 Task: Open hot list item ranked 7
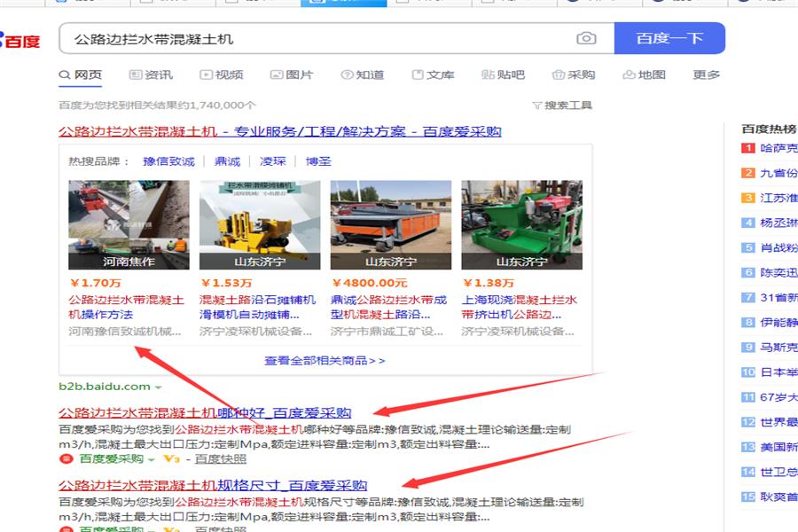tap(770, 298)
